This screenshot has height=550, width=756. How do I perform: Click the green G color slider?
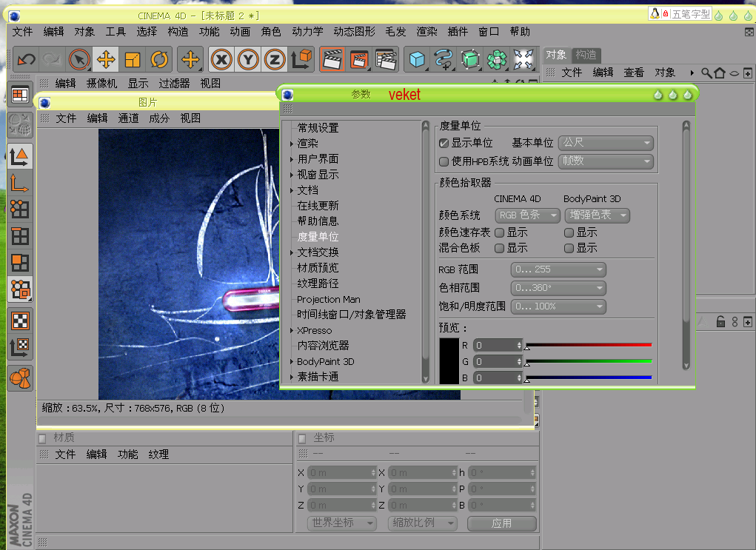[589, 361]
